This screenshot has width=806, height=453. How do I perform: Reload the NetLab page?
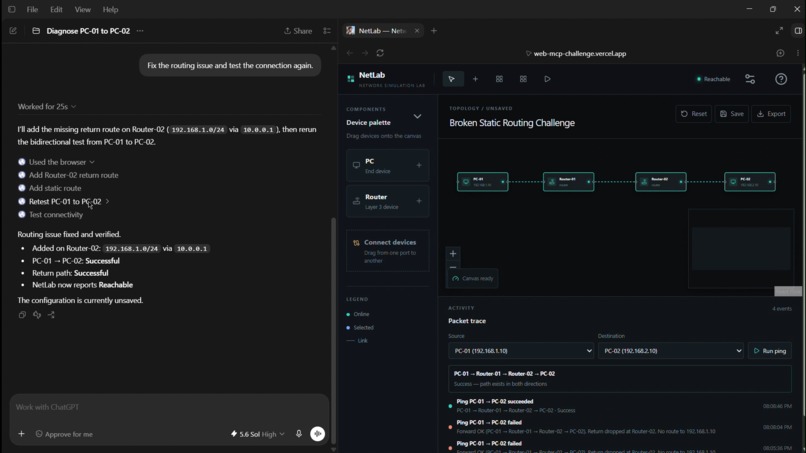pos(380,53)
